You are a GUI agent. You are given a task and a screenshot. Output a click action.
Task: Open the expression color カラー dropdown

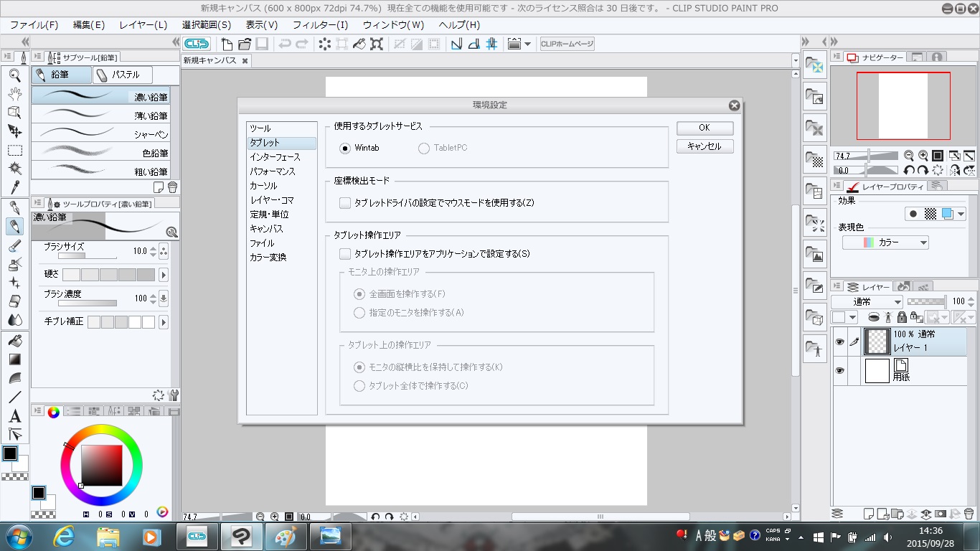885,242
